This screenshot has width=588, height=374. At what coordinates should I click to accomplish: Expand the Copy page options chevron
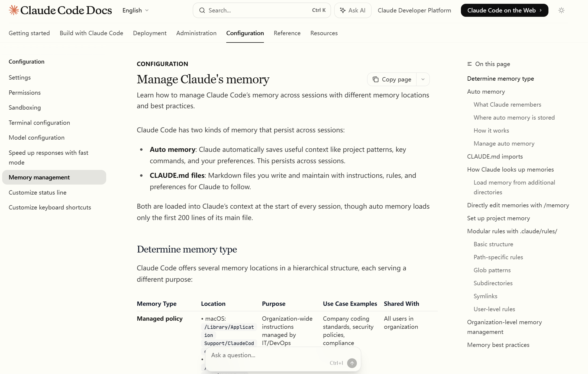coord(423,79)
